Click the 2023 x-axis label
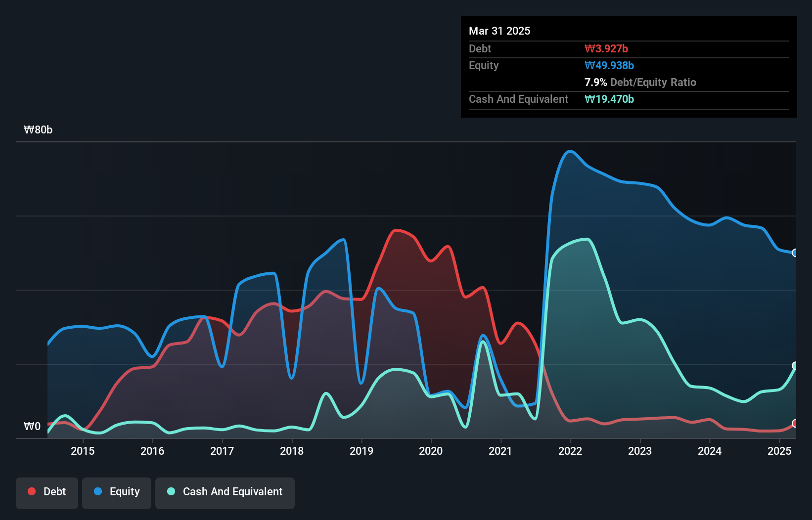The height and width of the screenshot is (520, 812). [640, 451]
